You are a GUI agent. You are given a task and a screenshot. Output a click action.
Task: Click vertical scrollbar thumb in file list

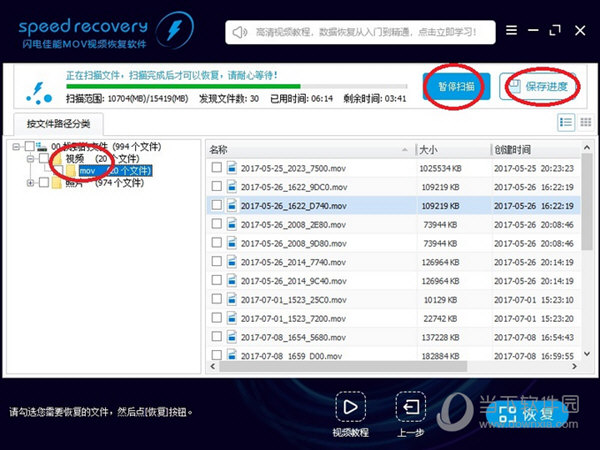(x=587, y=202)
